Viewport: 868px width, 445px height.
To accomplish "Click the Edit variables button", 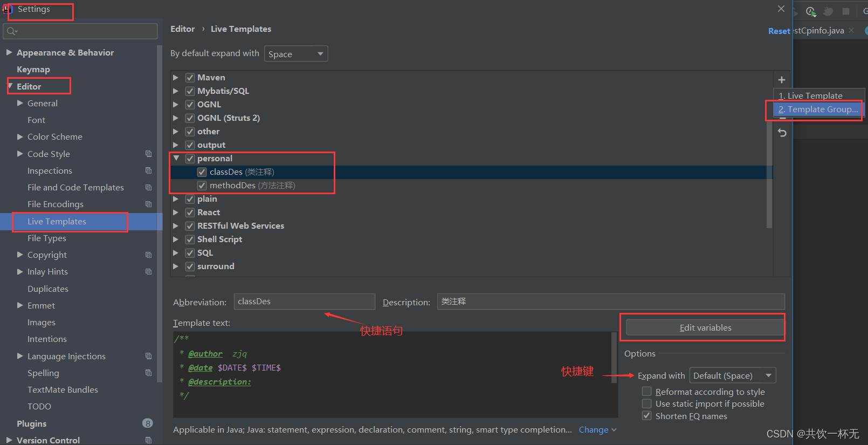I will click(705, 327).
